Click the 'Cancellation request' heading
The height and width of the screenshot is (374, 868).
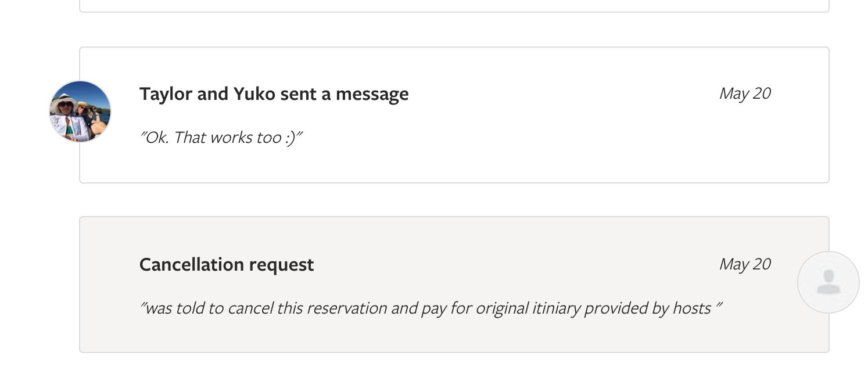point(227,264)
